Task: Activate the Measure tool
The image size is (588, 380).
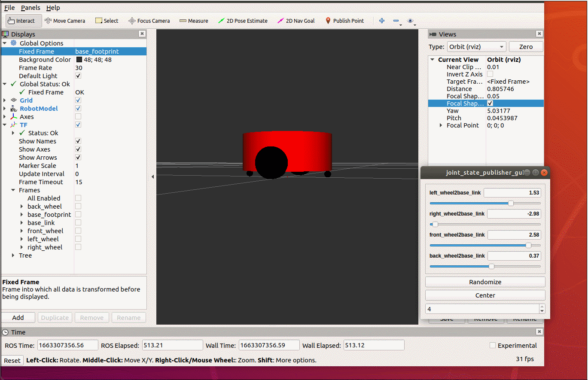Action: click(x=194, y=21)
